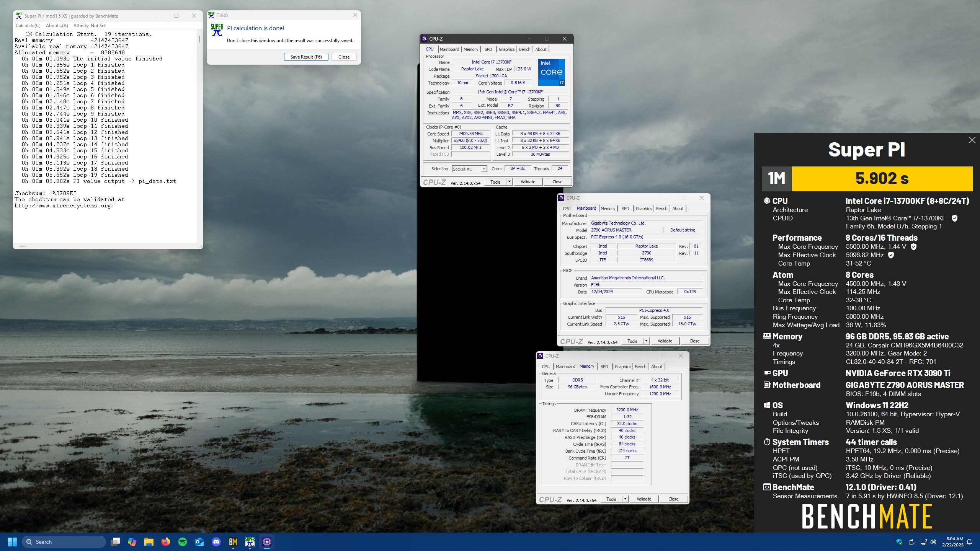Click the Super PI icon in Finish dialog
980x551 pixels.
pyautogui.click(x=217, y=30)
